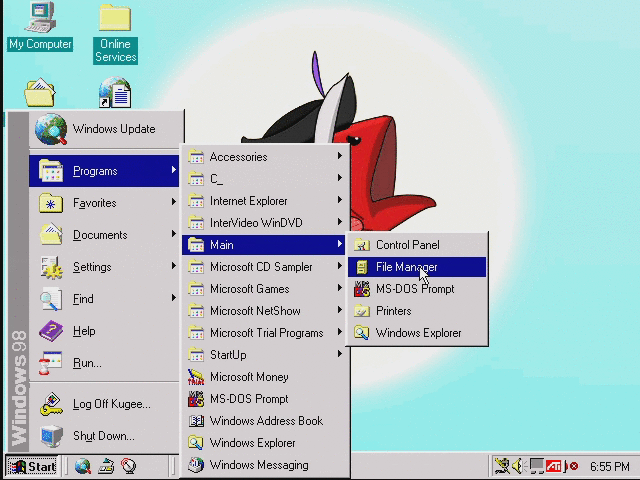Click the Accessories submenu arrow

tap(340, 156)
